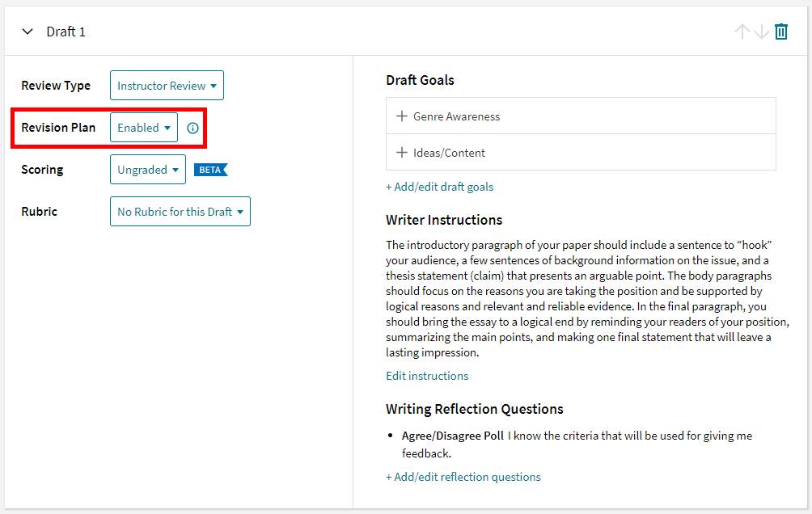This screenshot has width=812, height=514.
Task: Open Add/edit reflection questions
Action: (x=463, y=477)
